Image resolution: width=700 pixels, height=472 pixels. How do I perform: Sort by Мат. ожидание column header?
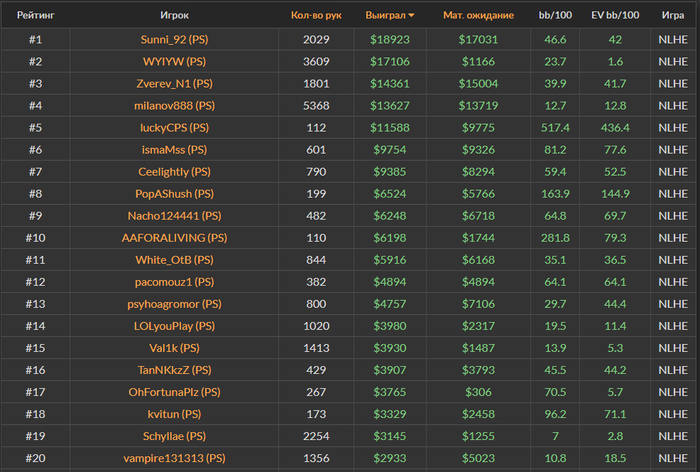tap(478, 15)
